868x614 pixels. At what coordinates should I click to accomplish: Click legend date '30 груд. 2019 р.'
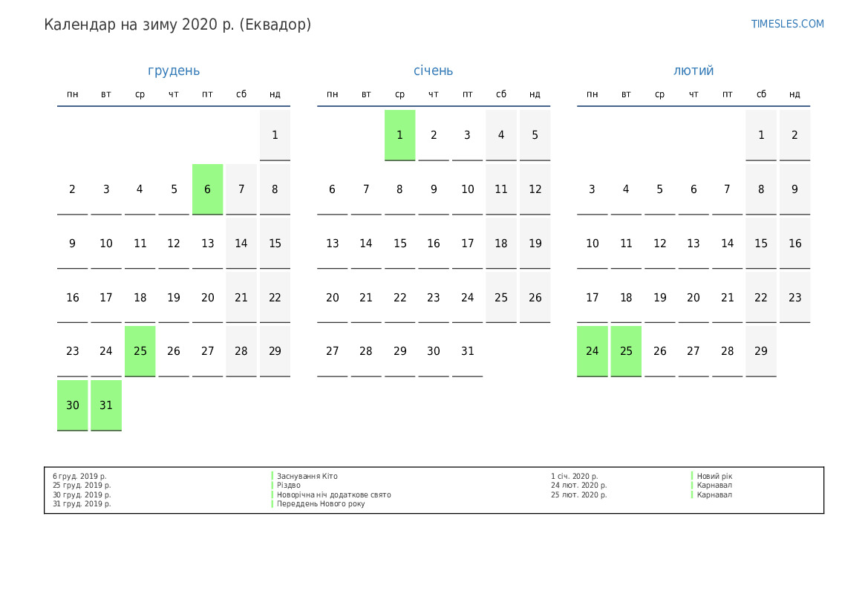click(x=82, y=494)
